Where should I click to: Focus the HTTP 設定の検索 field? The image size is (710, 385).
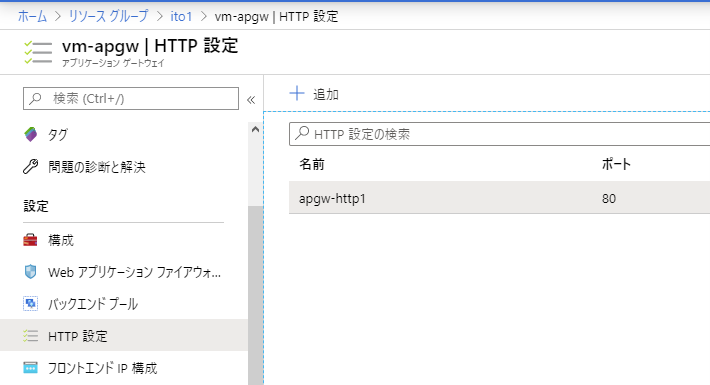499,134
